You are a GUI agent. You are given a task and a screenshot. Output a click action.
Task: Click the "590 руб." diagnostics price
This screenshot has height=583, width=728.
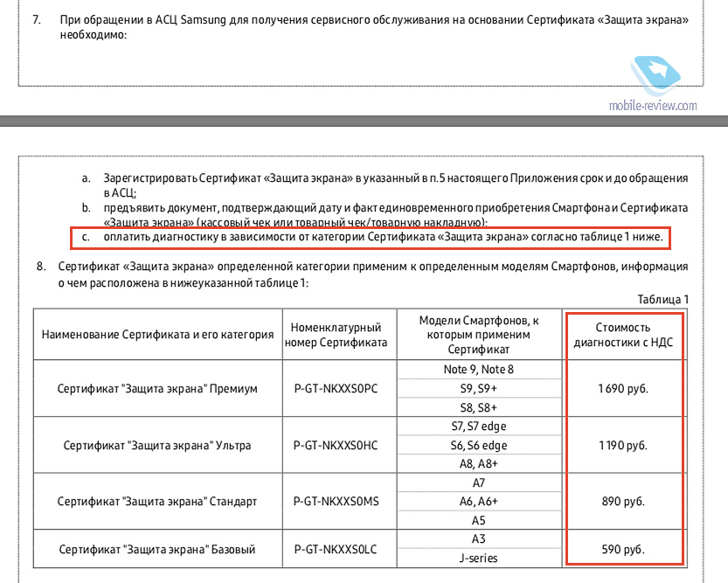click(x=623, y=550)
